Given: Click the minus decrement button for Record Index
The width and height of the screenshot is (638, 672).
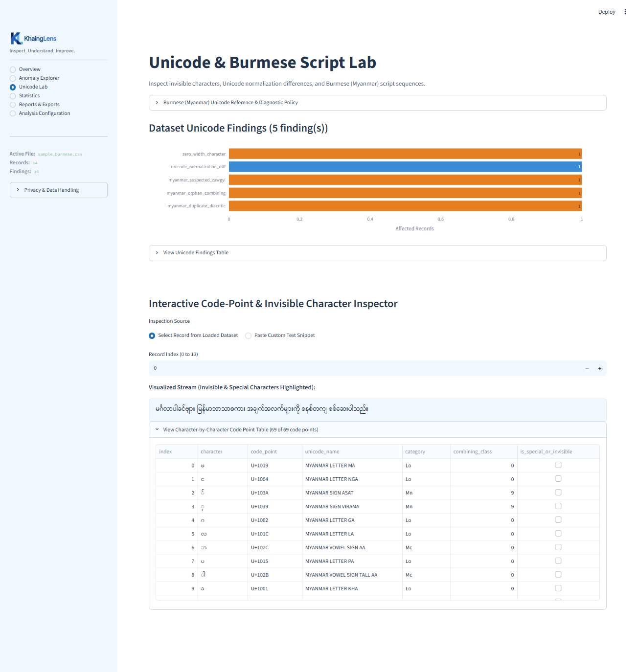Looking at the screenshot, I should click(587, 368).
